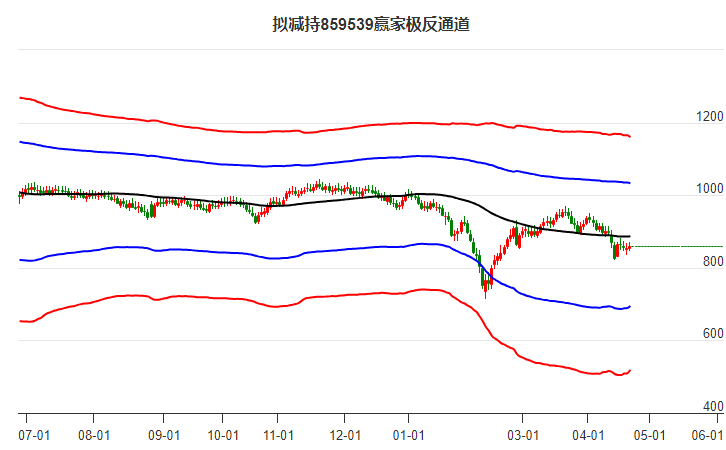Select the 04-01 date label

(588, 435)
